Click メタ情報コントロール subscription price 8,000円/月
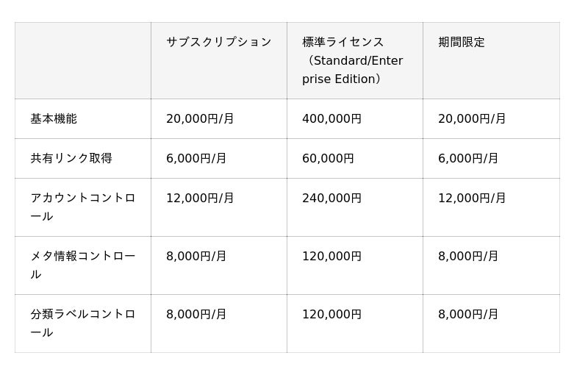The image size is (588, 375). [196, 257]
